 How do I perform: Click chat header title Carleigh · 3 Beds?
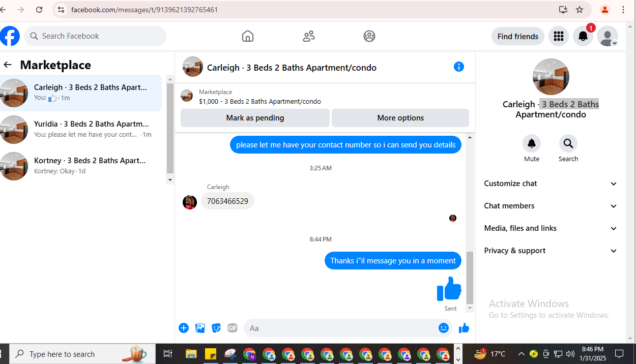pos(292,68)
